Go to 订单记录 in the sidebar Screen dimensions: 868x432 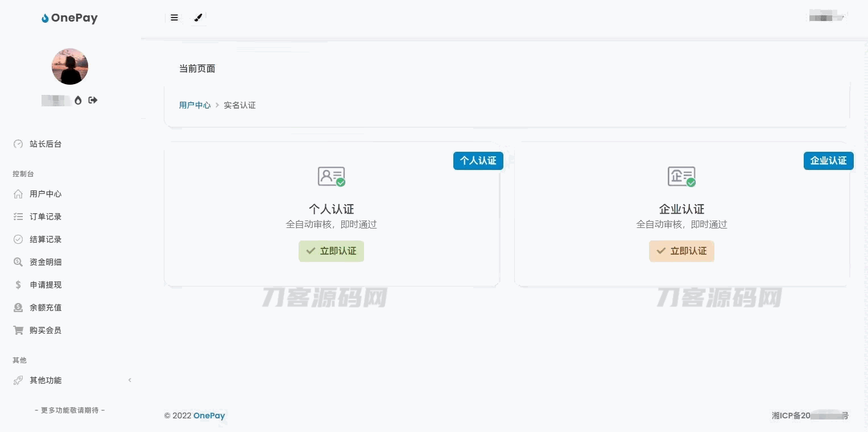46,217
